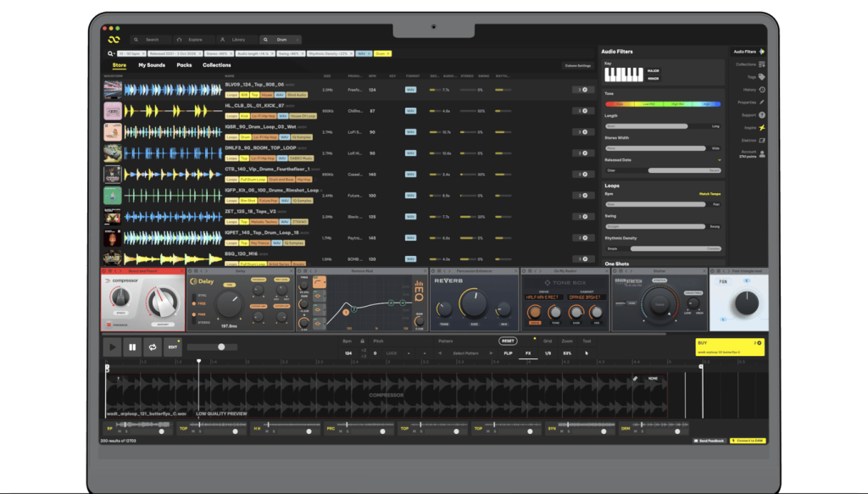Click the Bpm lock icon
Image resolution: width=868 pixels, height=494 pixels.
click(x=363, y=341)
